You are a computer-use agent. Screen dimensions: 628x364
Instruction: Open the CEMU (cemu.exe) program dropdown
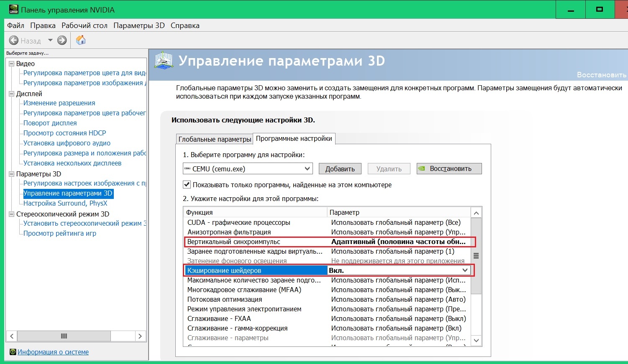[x=307, y=169]
